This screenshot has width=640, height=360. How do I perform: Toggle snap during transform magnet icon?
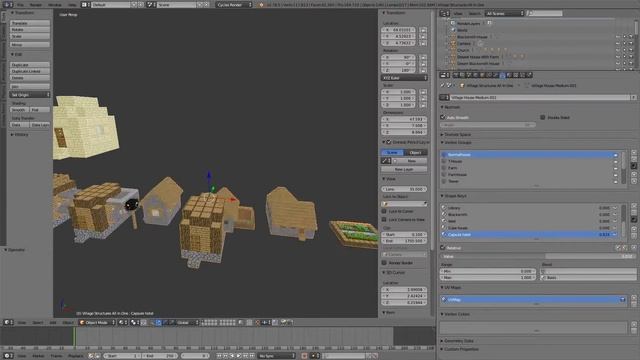coord(258,322)
